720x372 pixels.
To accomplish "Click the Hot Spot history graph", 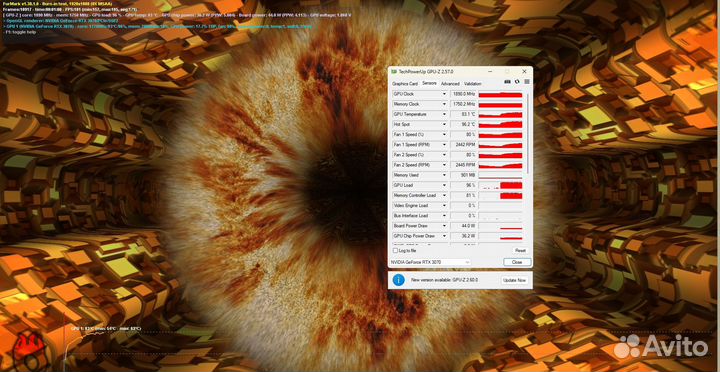I will pyautogui.click(x=500, y=124).
